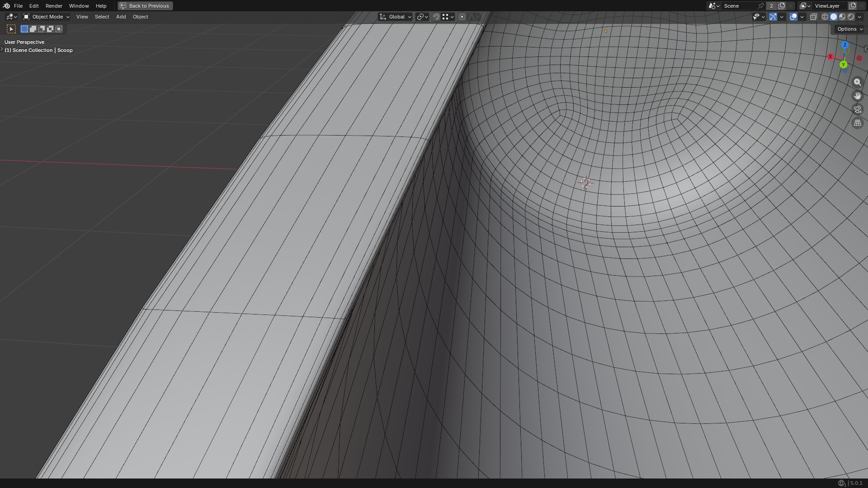Open the viewport Add menu
Screen dimensions: 868x488
click(121, 17)
